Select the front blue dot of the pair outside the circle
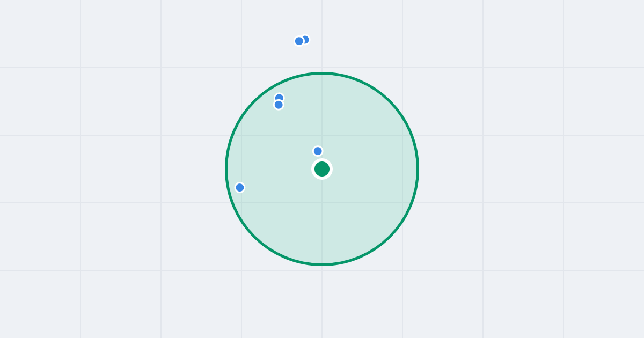Image resolution: width=644 pixels, height=338 pixels. [x=299, y=41]
